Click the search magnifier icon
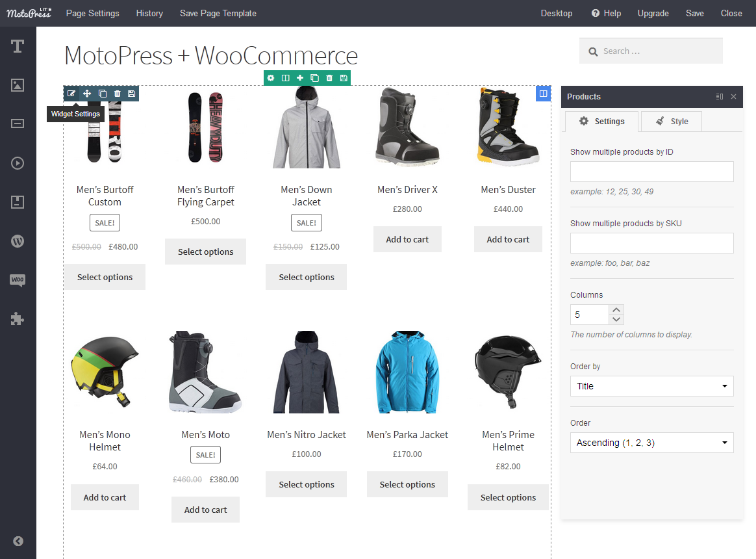The width and height of the screenshot is (756, 559). pos(593,51)
